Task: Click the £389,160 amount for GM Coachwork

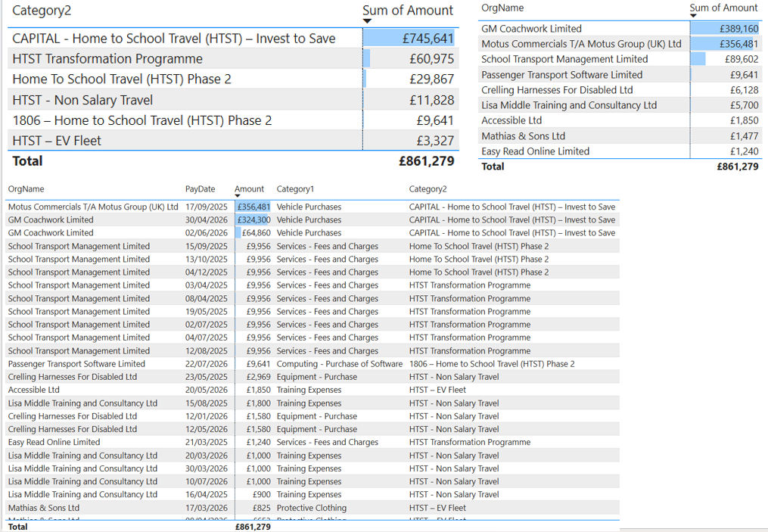Action: point(738,29)
